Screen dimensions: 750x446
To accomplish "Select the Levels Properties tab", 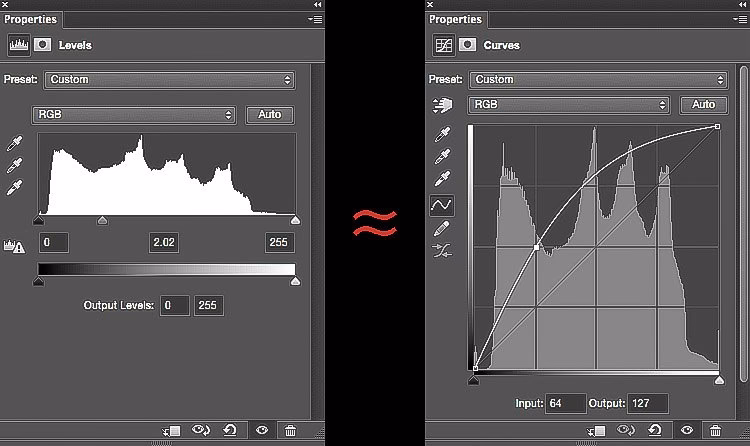I will pos(31,20).
